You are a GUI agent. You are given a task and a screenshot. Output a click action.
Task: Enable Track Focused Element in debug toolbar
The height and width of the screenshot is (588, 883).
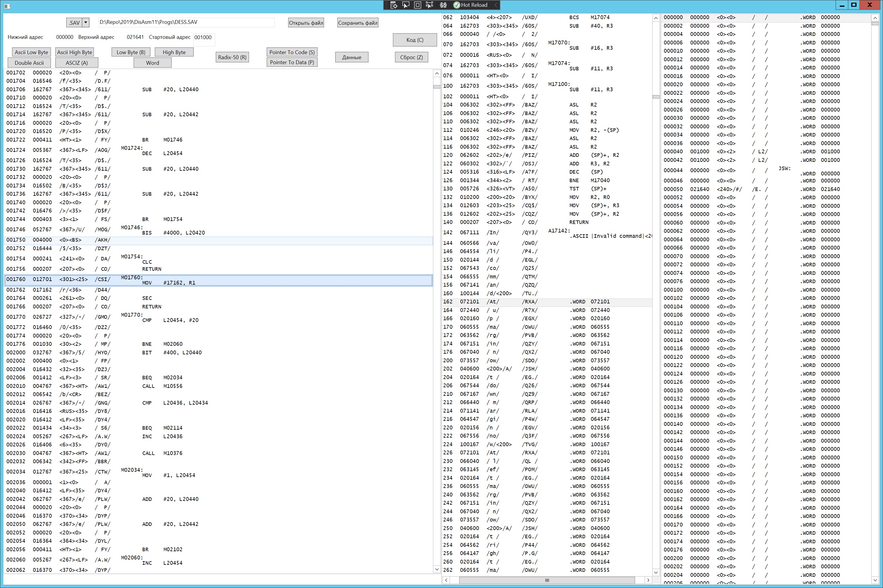pos(429,5)
